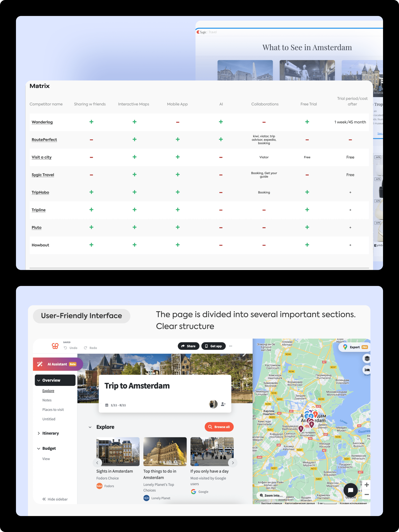
Task: Collapse the Explore heading chevron
Action: [90, 427]
